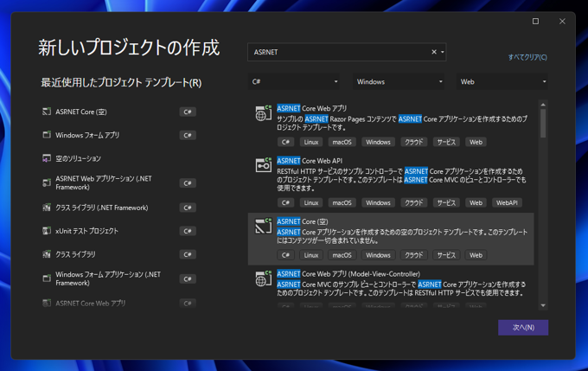Open the C# language filter dropdown
Image resolution: width=588 pixels, height=371 pixels.
tap(294, 81)
